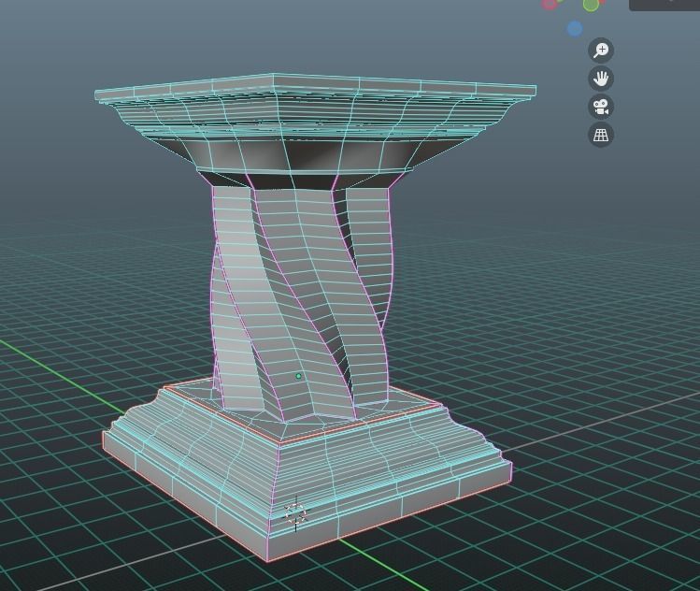The width and height of the screenshot is (700, 591).
Task: Click the green origin dot on the twisted column
Action: point(298,376)
